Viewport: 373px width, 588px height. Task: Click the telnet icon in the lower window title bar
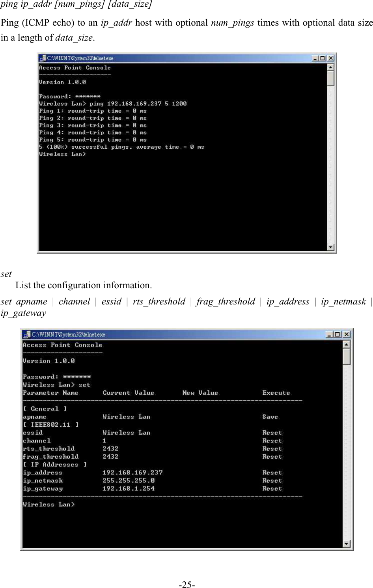[26, 334]
